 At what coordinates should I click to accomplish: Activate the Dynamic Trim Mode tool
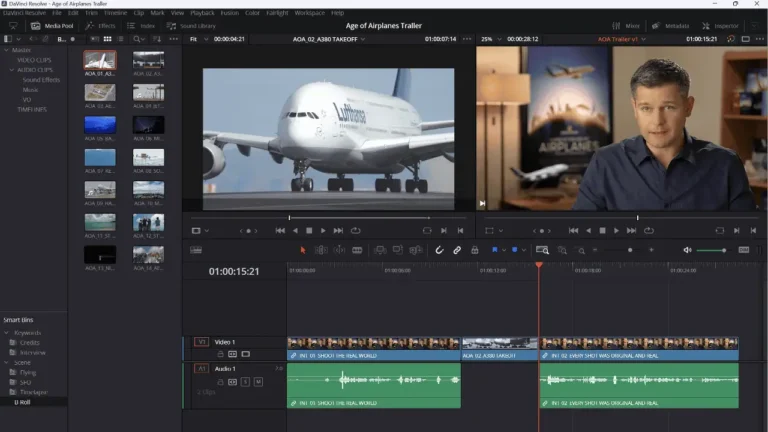339,250
